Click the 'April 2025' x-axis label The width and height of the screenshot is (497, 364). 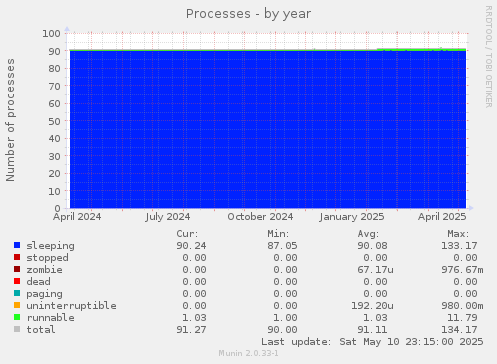coord(442,217)
